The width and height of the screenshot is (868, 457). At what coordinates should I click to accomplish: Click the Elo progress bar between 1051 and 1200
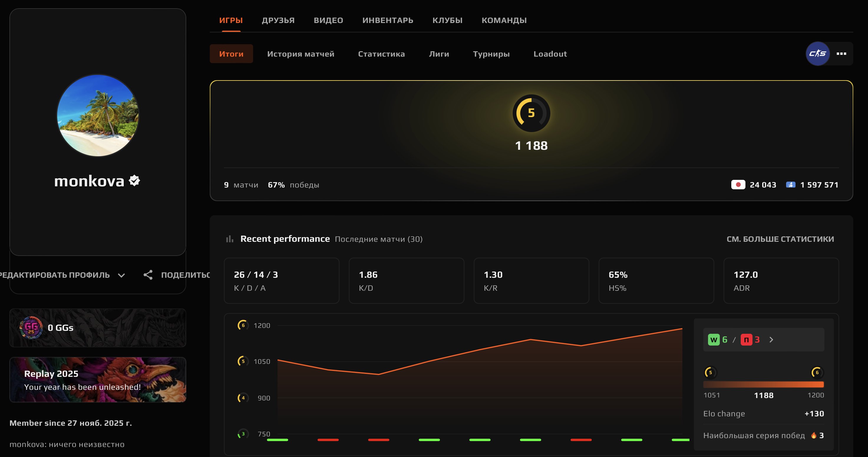pos(763,384)
